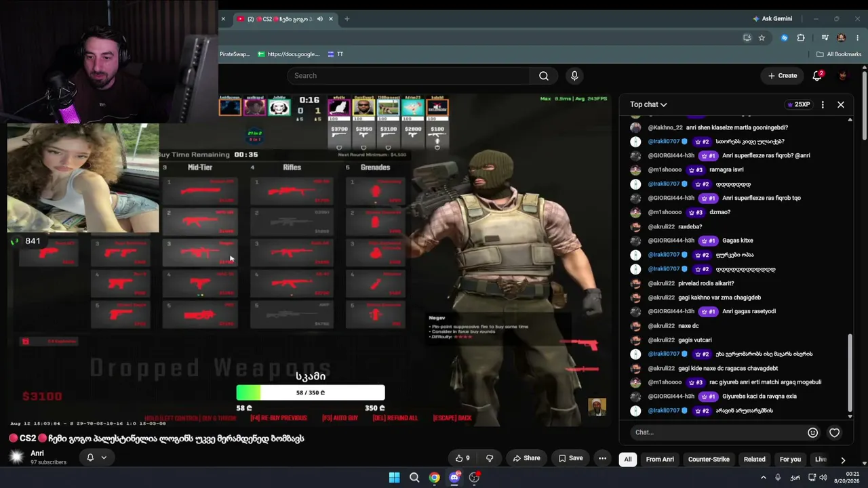Open Google Chrome from the taskbar

[434, 477]
